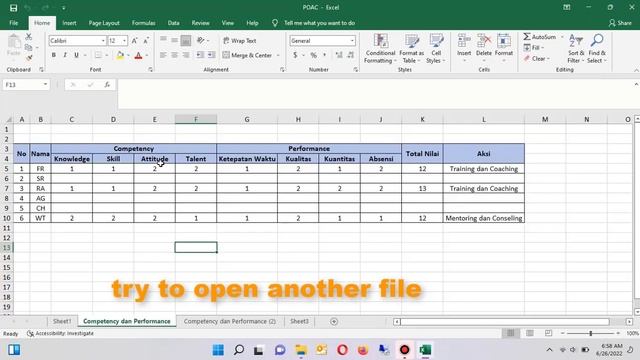The image size is (640, 360).
Task: Click the Insert cells icon
Action: coord(464,41)
